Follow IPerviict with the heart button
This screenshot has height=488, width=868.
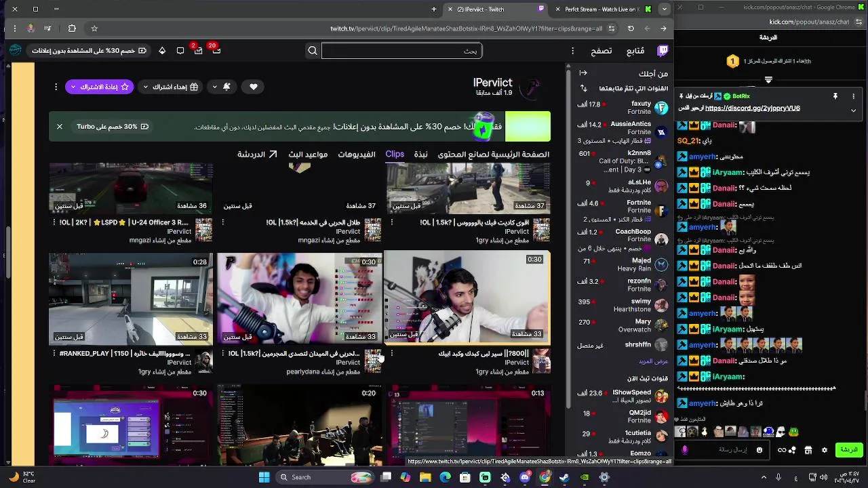coord(253,87)
